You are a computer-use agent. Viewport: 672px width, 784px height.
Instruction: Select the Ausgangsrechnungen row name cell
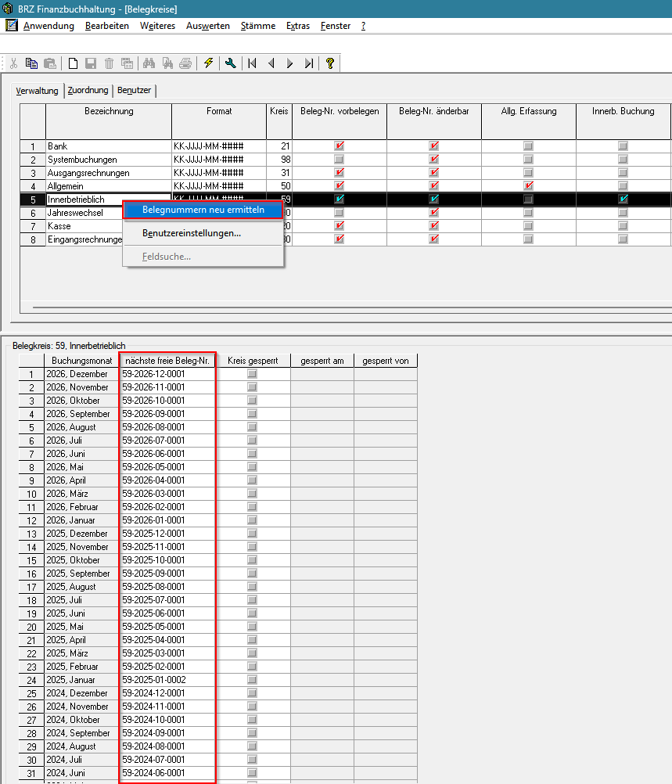109,172
